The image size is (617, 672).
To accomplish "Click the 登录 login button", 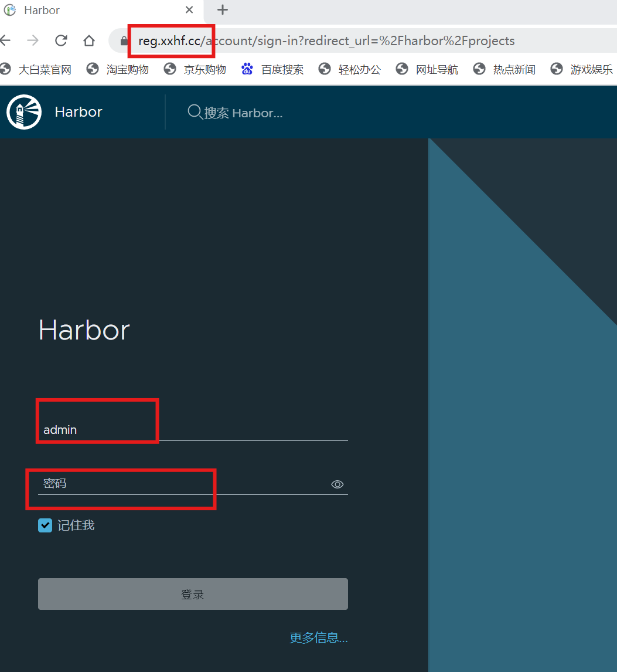I will 193,594.
